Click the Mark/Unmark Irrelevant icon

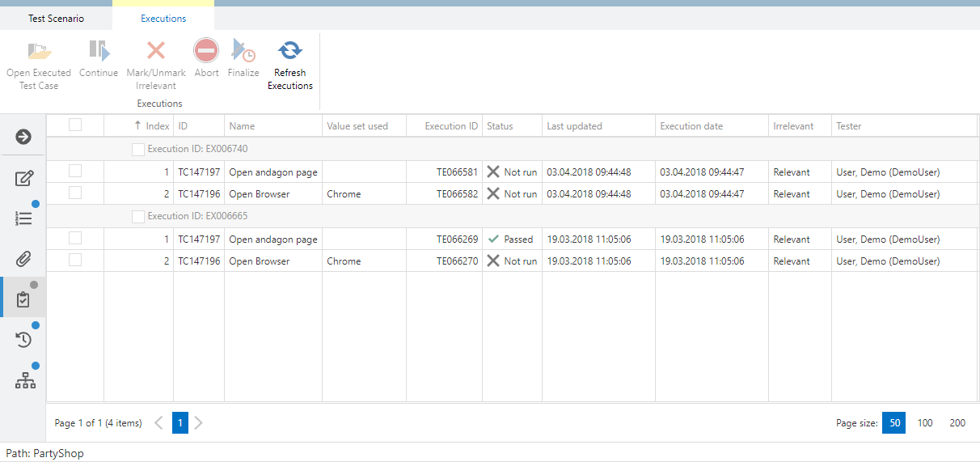(155, 52)
